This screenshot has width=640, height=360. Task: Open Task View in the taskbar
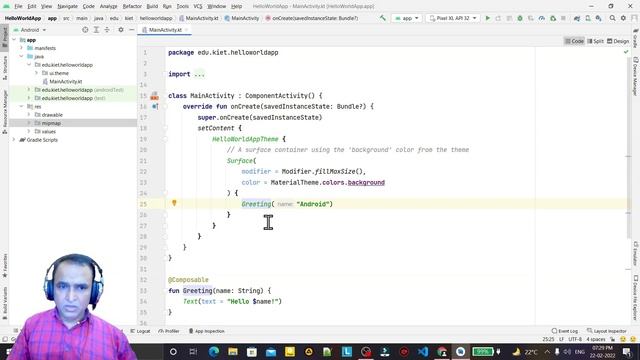tap(193, 351)
